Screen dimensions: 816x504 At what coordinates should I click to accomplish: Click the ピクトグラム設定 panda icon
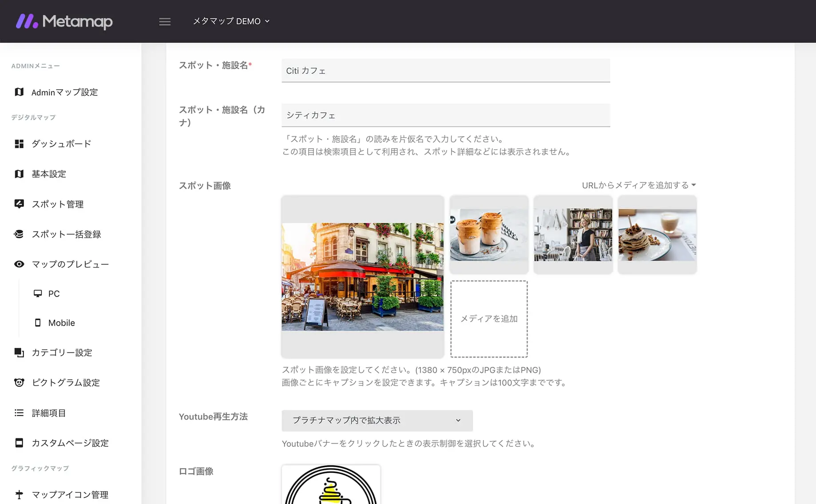tap(19, 382)
